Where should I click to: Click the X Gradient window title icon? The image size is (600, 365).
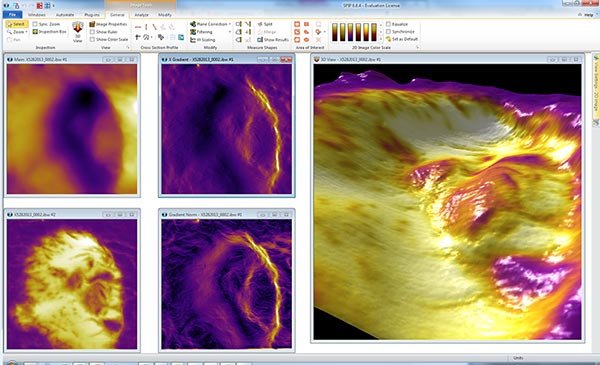click(x=164, y=59)
